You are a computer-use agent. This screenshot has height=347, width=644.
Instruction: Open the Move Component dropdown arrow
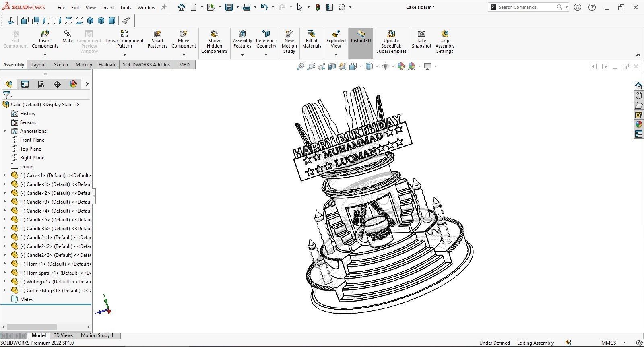tap(184, 55)
